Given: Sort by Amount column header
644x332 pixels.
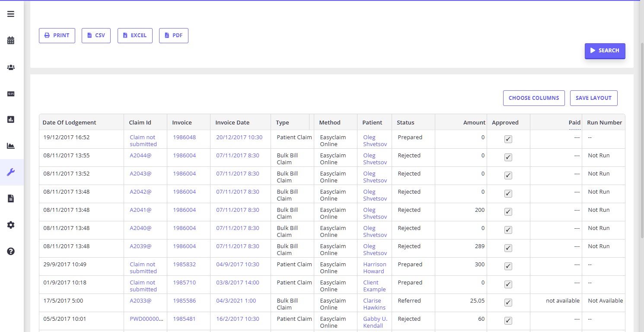Looking at the screenshot, I should pos(474,122).
